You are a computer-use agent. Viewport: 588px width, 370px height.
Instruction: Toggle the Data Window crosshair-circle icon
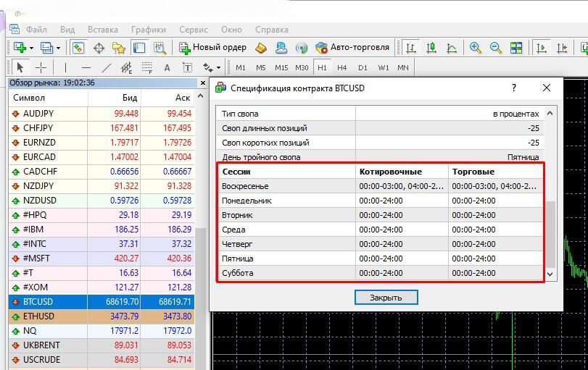click(99, 48)
